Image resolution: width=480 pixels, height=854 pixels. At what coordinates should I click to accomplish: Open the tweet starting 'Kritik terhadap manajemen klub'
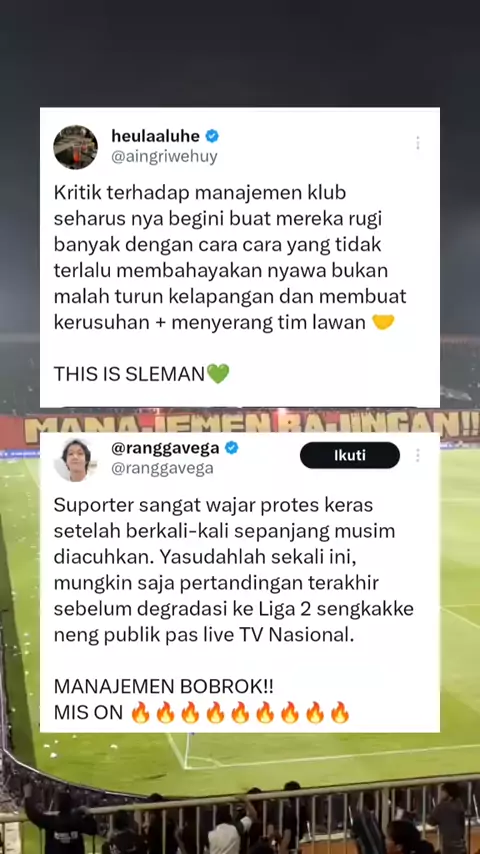(x=240, y=257)
